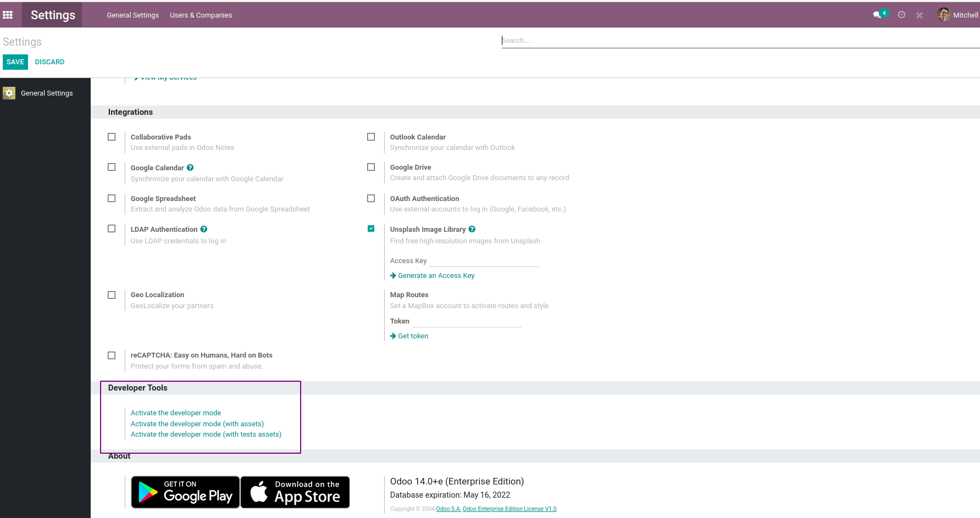Click Generate an Access Key link
980x518 pixels.
[x=433, y=276]
